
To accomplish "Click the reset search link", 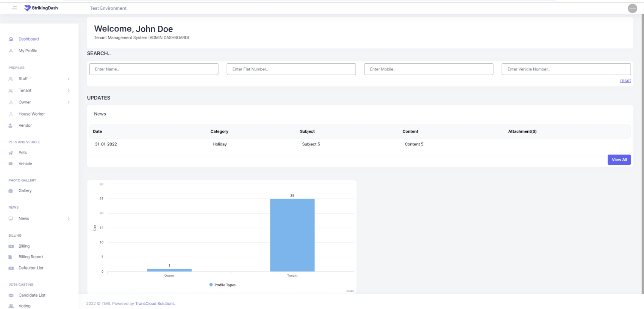I will pos(625,81).
